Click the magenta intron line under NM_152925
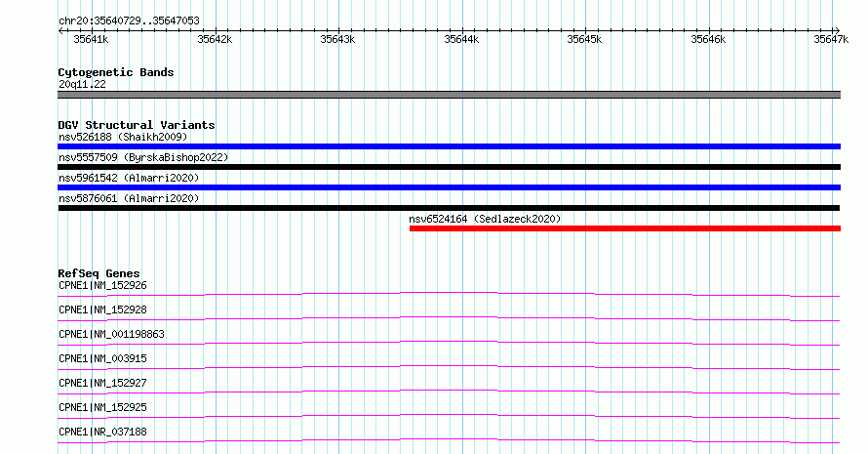868x454 pixels. 449,415
